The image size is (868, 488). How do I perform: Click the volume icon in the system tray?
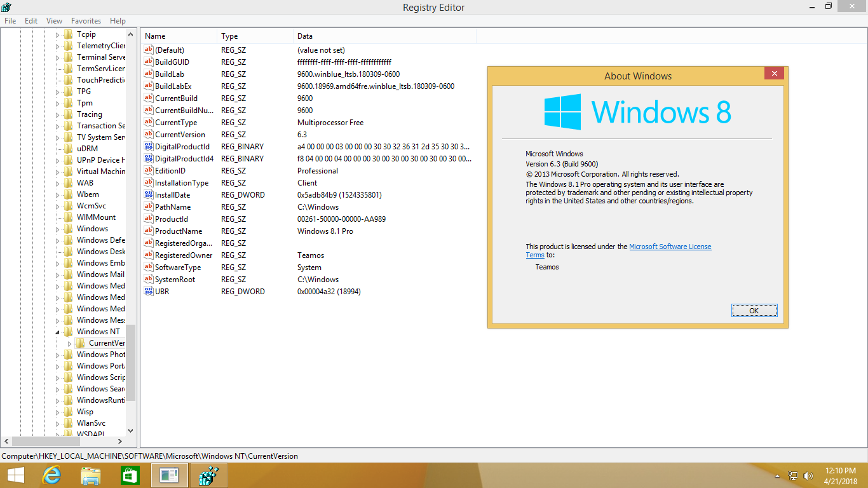pyautogui.click(x=808, y=475)
